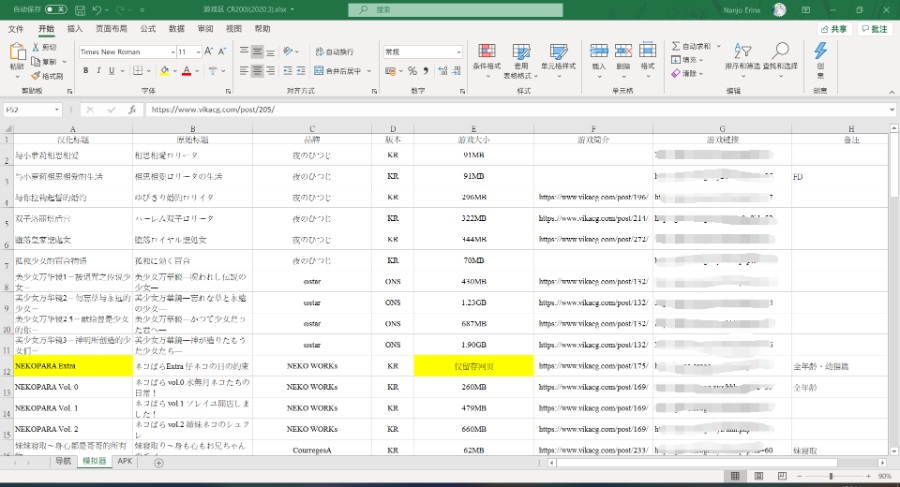The width and height of the screenshot is (900, 487).
Task: Toggle the AutoSave (自动保存) switch
Action: (x=56, y=10)
